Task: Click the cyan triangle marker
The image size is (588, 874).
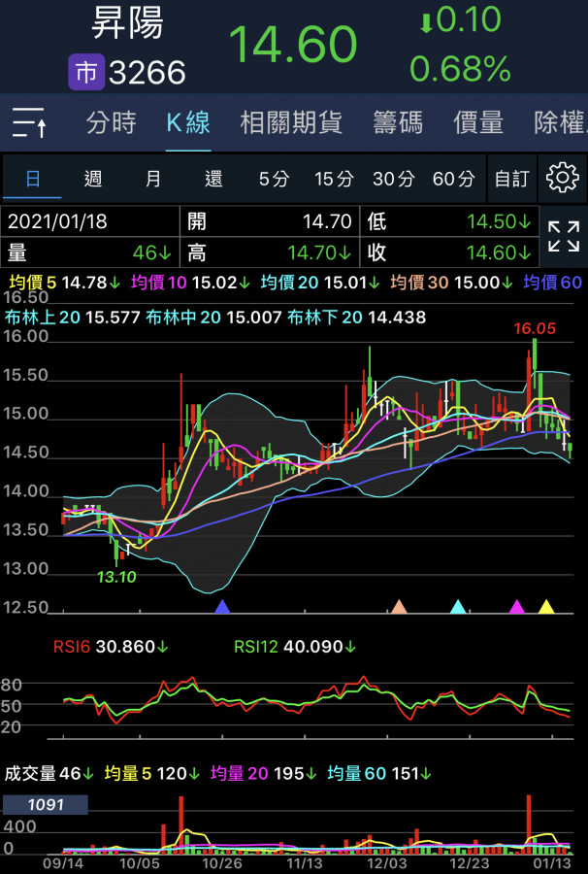Action: [x=458, y=607]
